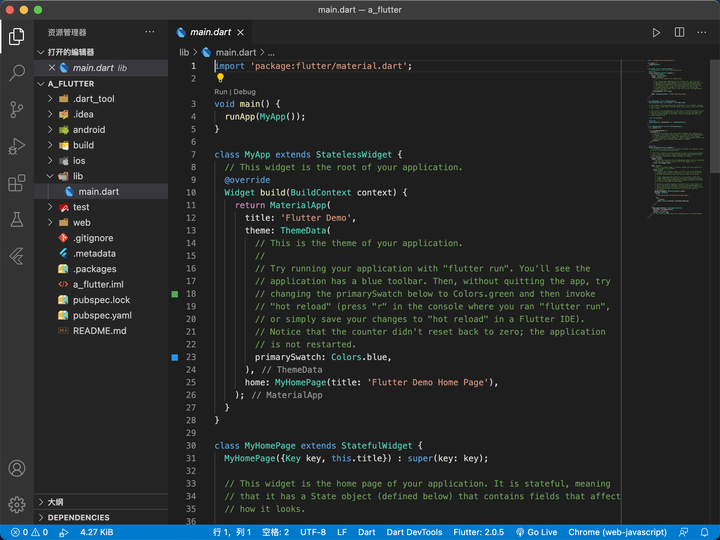Click the Go Live broadcast button
720x540 pixels.
point(536,532)
